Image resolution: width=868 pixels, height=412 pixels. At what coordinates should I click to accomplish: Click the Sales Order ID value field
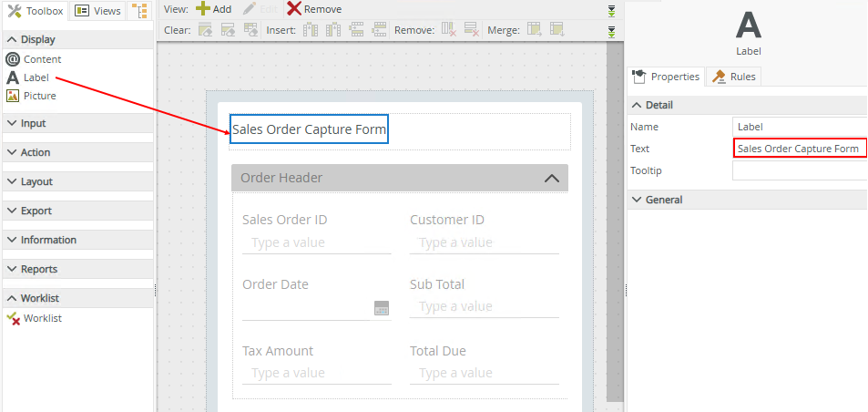(316, 242)
